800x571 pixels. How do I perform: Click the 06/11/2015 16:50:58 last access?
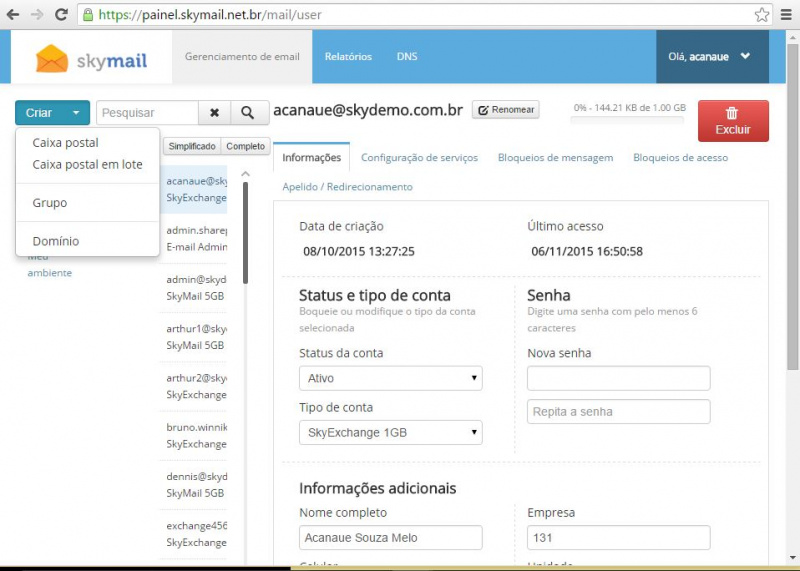point(587,252)
